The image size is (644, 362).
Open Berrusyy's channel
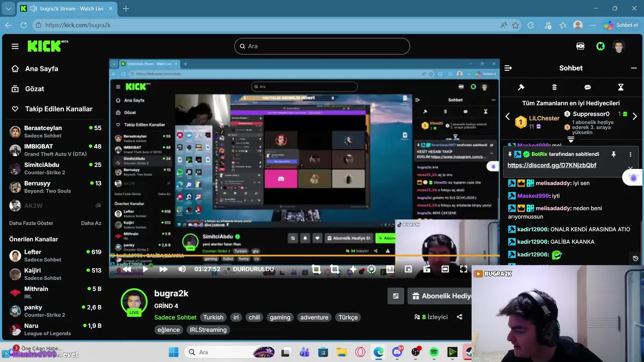(x=55, y=187)
